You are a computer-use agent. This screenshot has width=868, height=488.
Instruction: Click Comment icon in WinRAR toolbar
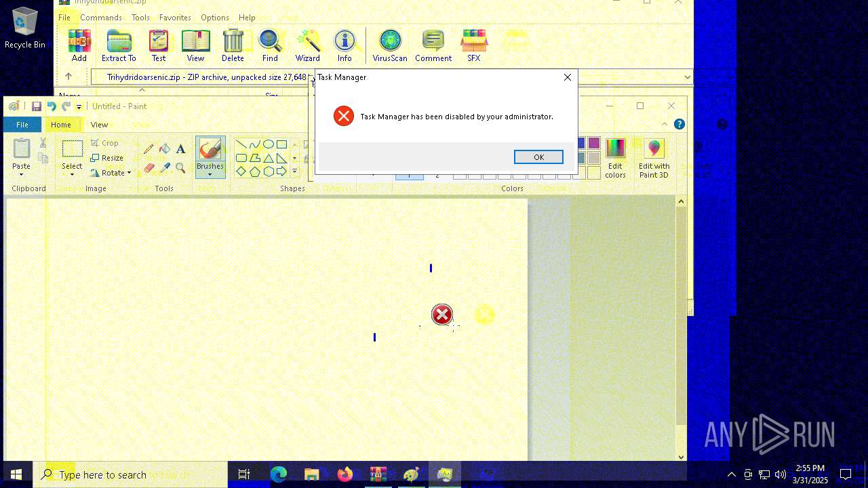coord(433,45)
